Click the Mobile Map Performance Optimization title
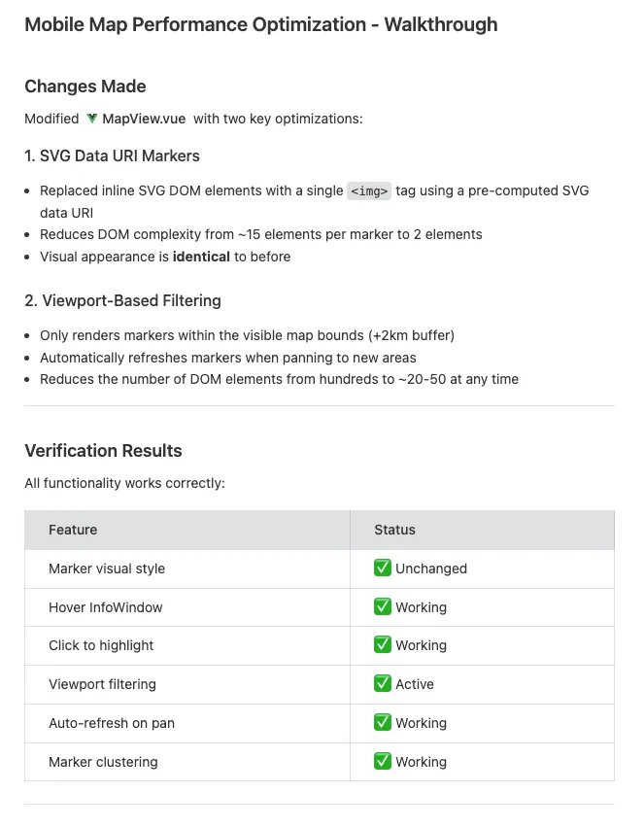Screen dimensions: 644x827 [x=260, y=24]
